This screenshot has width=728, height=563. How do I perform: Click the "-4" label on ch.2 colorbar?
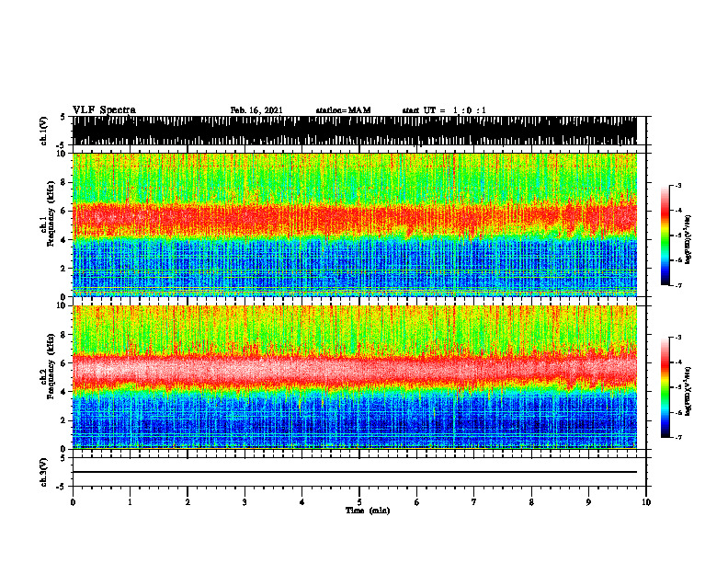[x=677, y=362]
